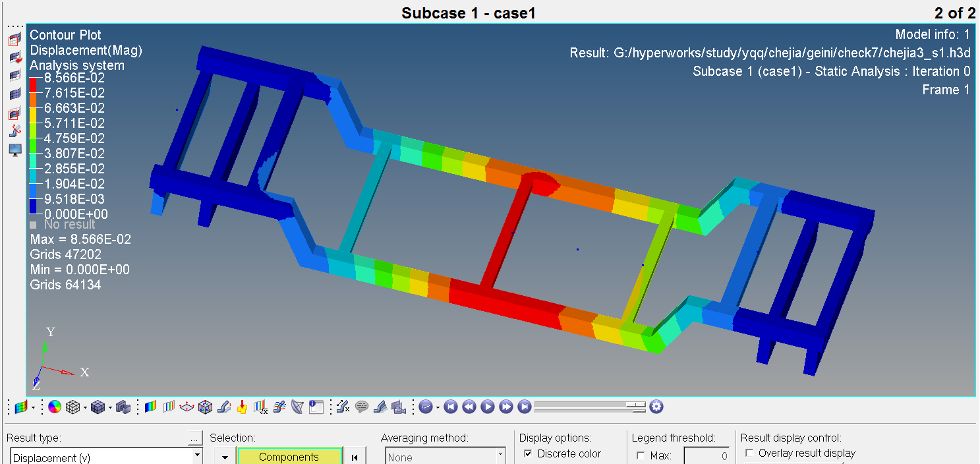Play the animation
The image size is (980, 464).
pyautogui.click(x=488, y=407)
